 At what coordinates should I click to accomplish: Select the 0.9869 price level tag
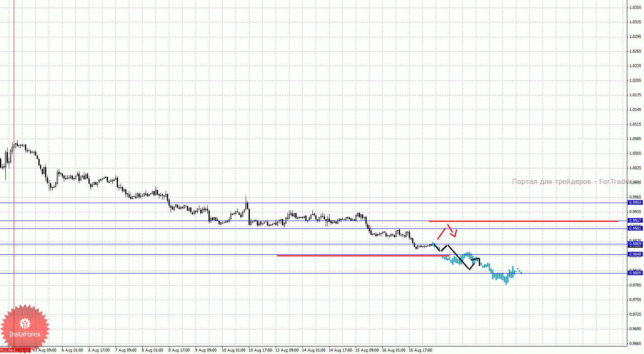[635, 244]
